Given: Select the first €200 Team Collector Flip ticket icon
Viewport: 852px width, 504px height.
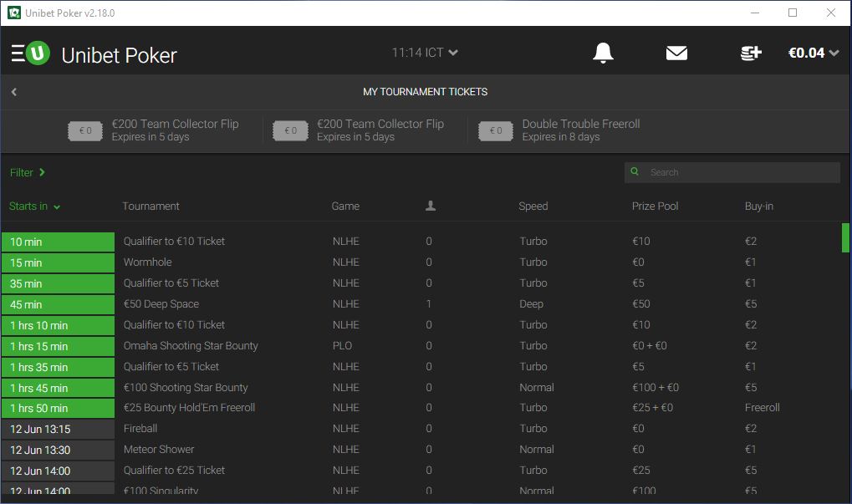Looking at the screenshot, I should click(x=85, y=131).
